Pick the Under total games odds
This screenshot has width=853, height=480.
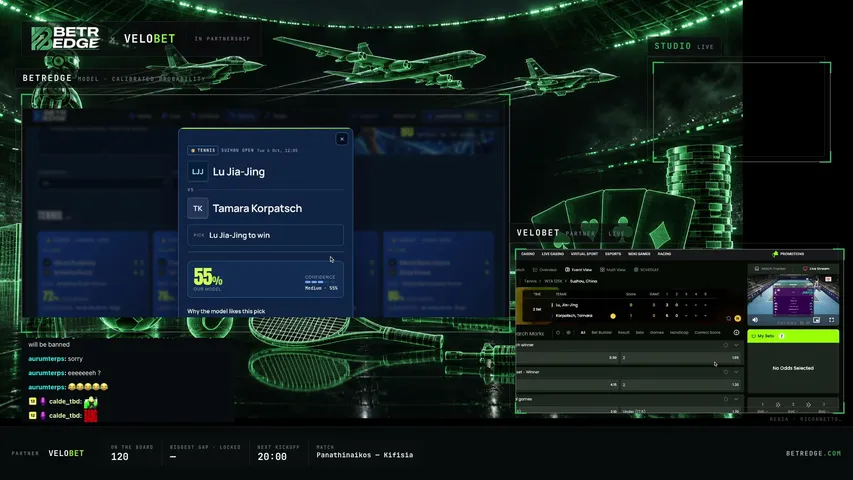681,411
